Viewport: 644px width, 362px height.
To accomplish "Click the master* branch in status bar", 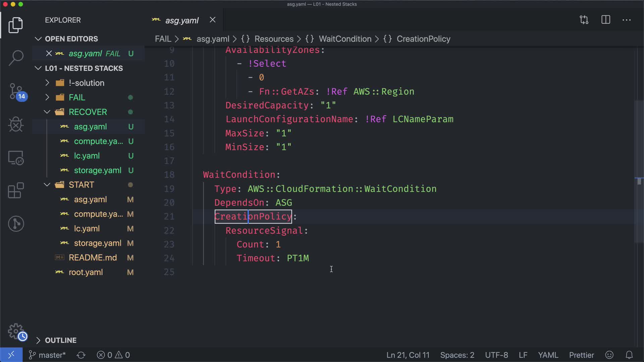I will pyautogui.click(x=48, y=355).
